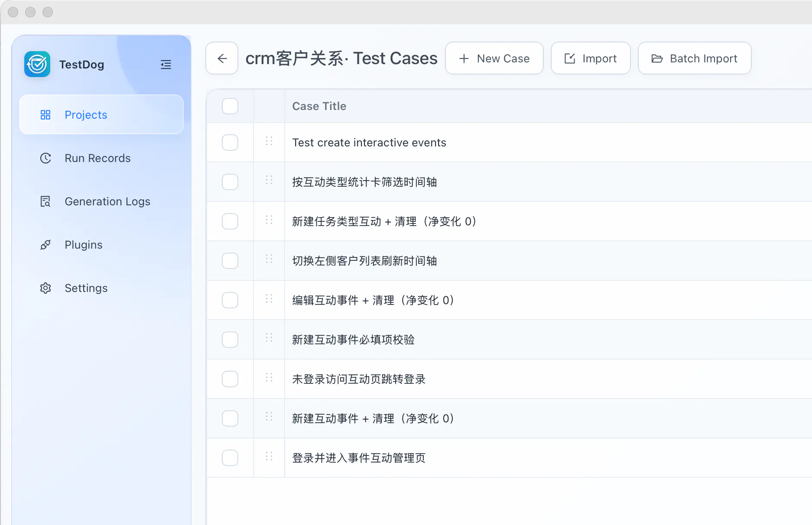Screen dimensions: 812x525
Task: Click drag handle for '切换左侧客户列表刷新时间轴' row
Action: point(269,259)
